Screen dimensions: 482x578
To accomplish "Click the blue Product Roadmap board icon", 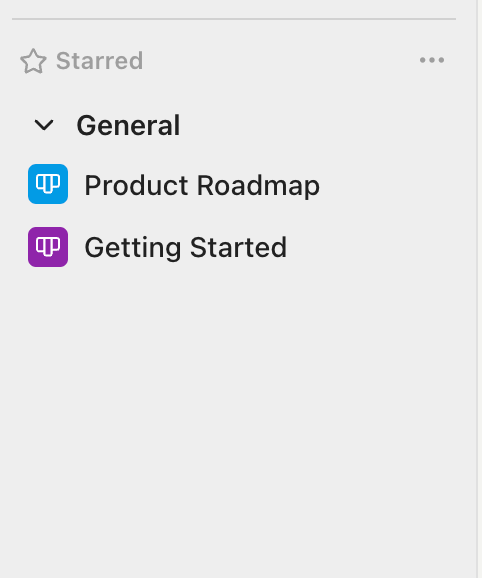I will (x=48, y=184).
